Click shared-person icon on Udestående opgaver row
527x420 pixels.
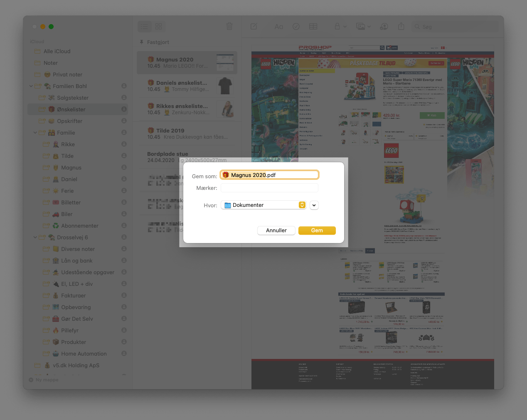pos(124,272)
